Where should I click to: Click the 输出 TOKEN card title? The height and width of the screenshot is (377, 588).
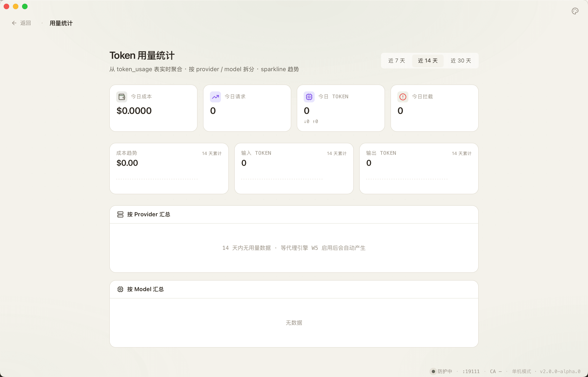[x=381, y=153]
